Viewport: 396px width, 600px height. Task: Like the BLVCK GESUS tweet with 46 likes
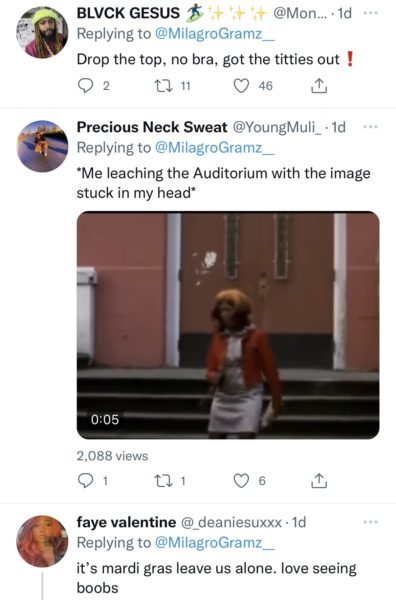point(241,86)
